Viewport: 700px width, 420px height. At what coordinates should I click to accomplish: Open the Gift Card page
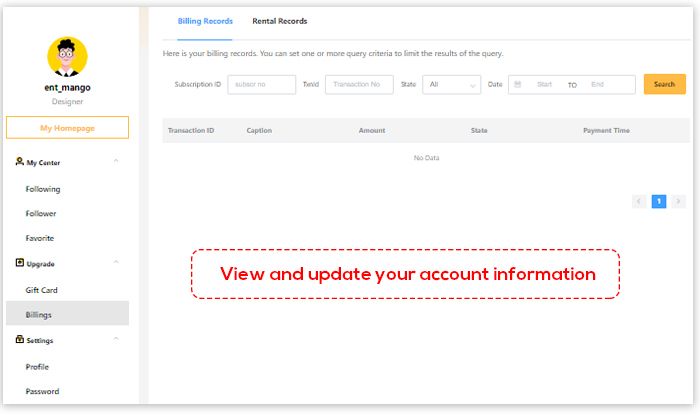coord(42,290)
